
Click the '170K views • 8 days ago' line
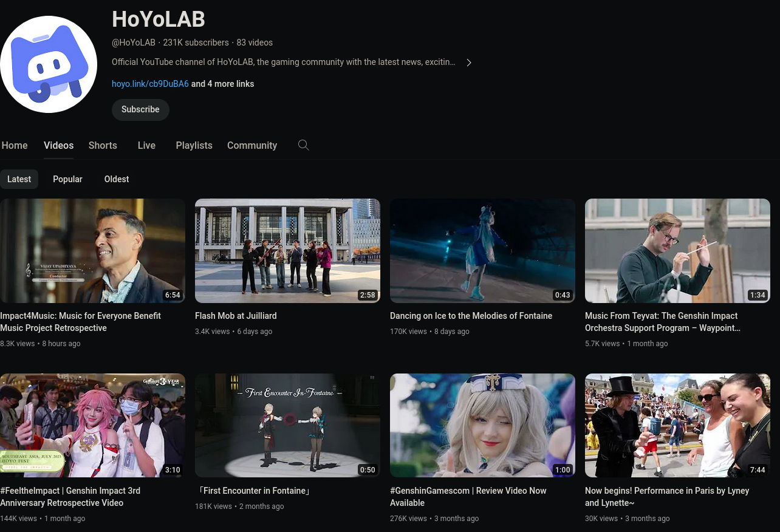point(429,332)
